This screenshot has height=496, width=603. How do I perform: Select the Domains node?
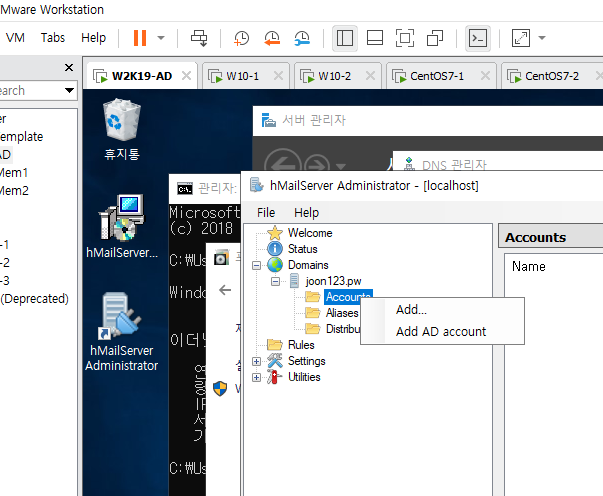point(308,265)
